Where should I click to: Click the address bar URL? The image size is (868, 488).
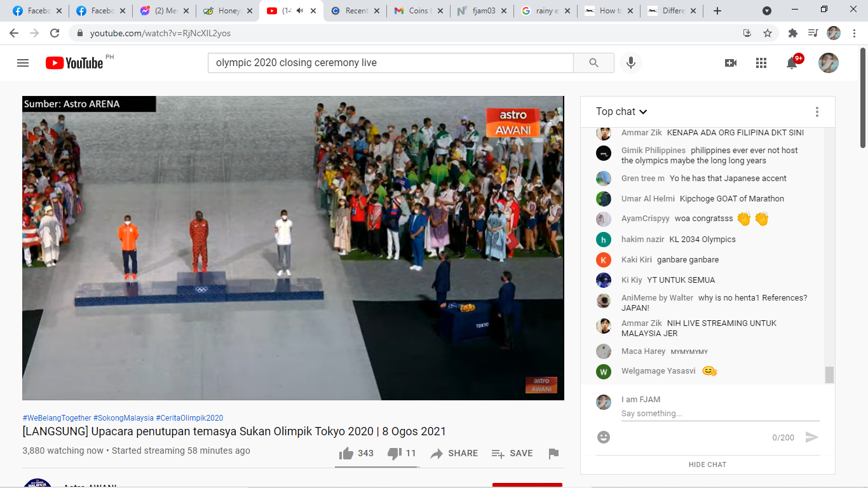point(160,33)
